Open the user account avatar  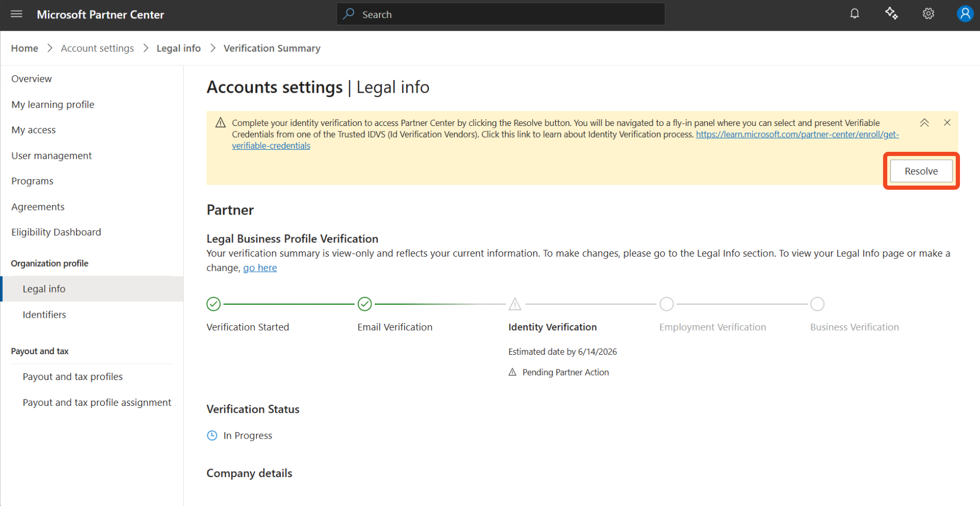[x=965, y=14]
